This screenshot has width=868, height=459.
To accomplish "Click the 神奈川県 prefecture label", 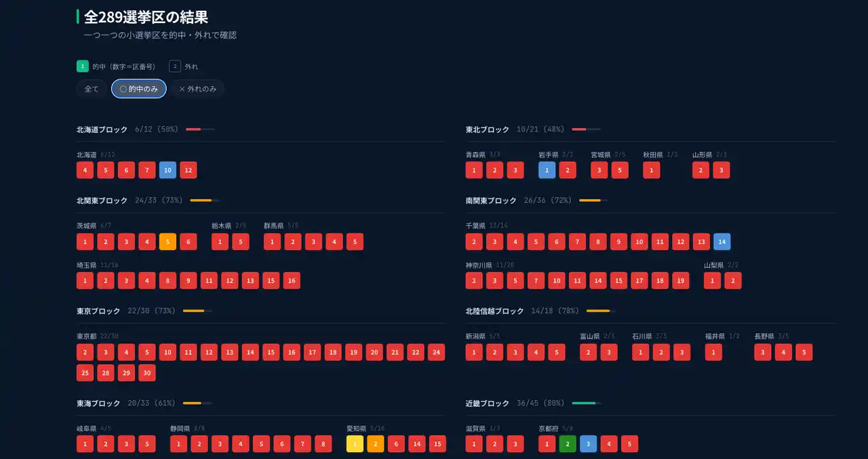I will 479,265.
